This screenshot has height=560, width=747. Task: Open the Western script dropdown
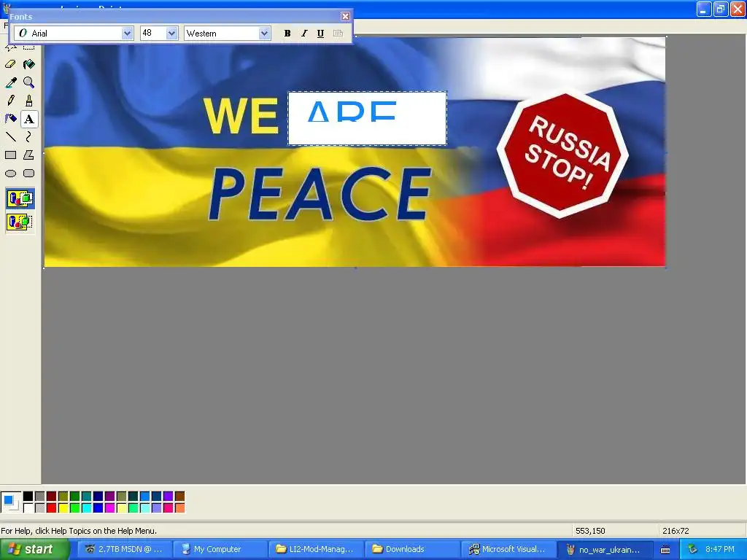pyautogui.click(x=264, y=34)
